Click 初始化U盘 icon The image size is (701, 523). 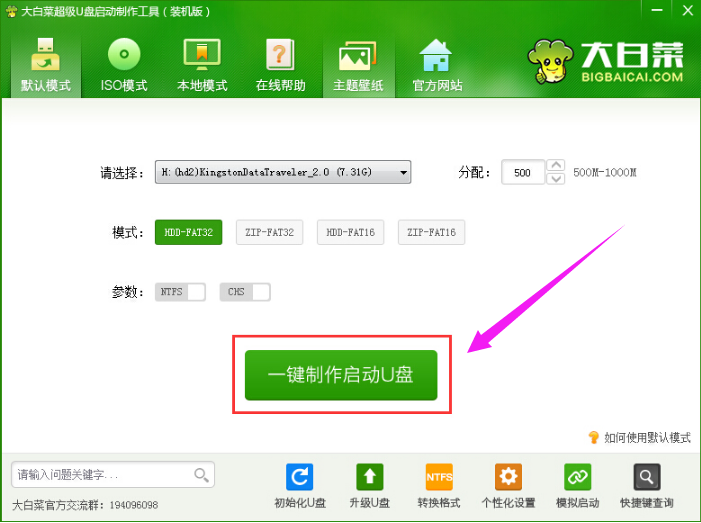300,486
